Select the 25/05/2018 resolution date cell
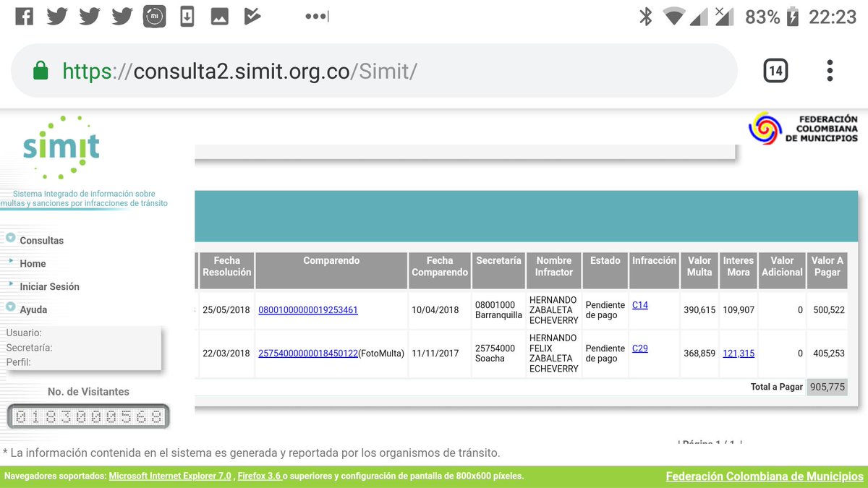Viewport: 868px width, 488px height. pos(226,310)
